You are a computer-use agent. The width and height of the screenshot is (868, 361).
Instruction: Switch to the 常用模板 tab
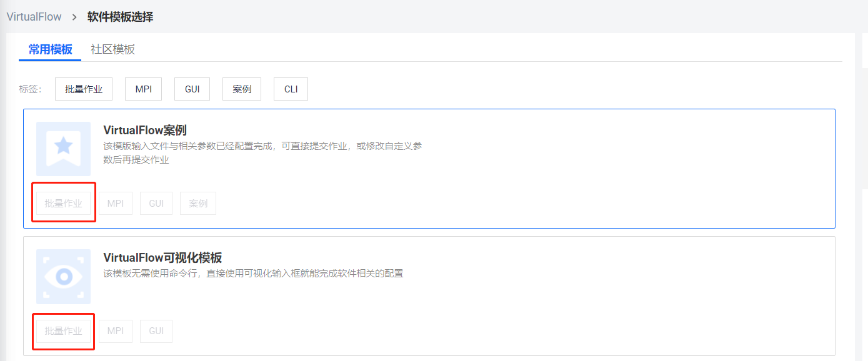(x=50, y=49)
